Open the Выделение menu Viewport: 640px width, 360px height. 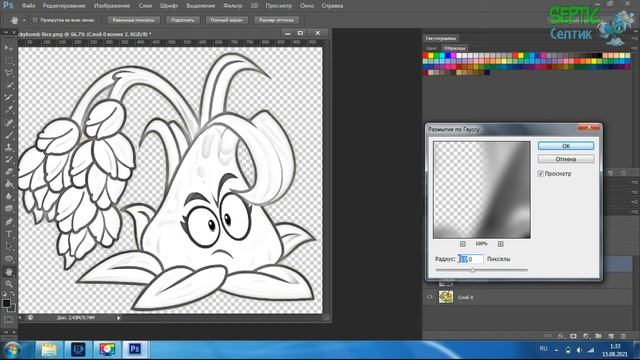(x=200, y=6)
